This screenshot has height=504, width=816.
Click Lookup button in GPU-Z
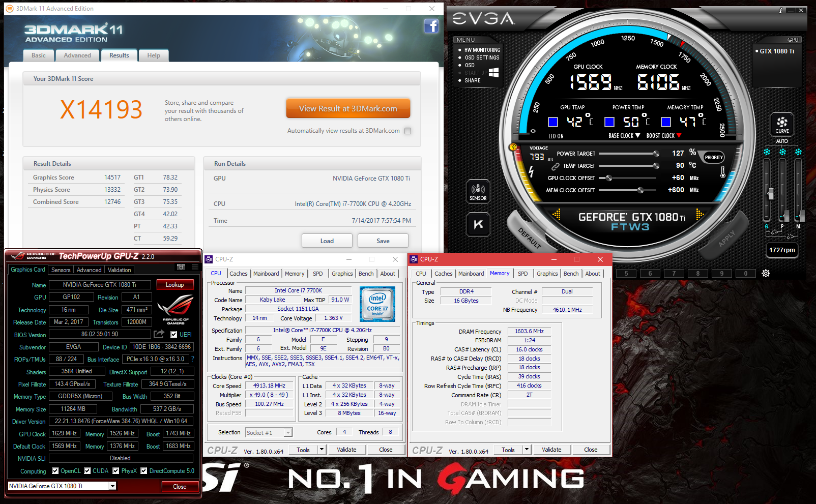pos(175,285)
